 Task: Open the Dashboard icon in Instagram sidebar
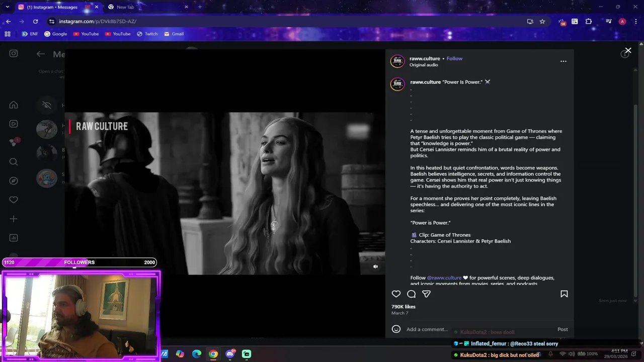14,238
